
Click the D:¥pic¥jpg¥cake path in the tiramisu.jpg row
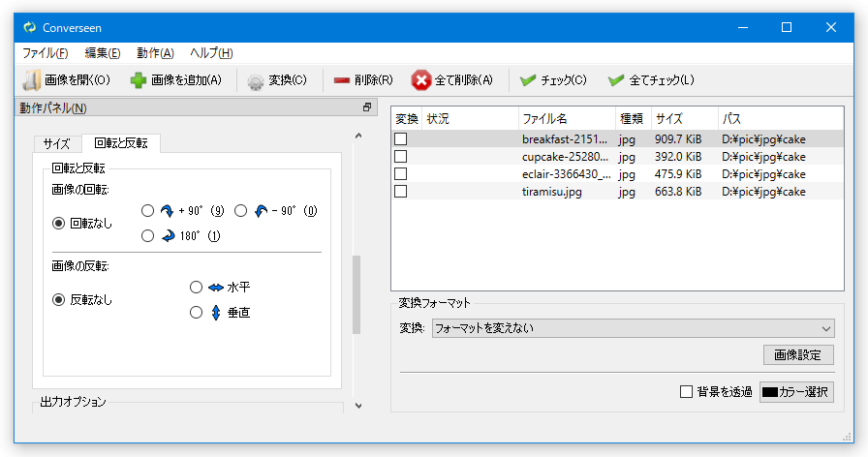coord(763,192)
